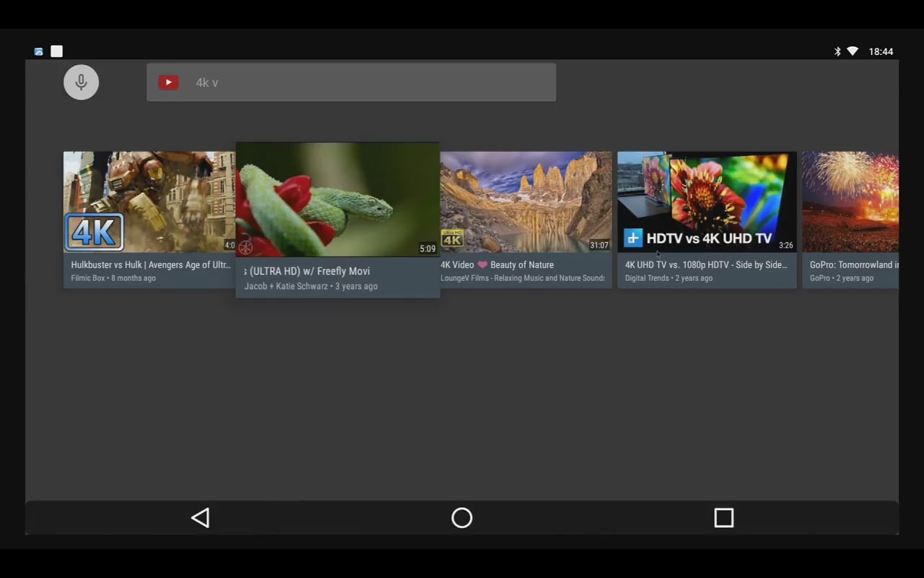Viewport: 924px width, 578px height.
Task: Click the 3:26 duration badge
Action: tap(785, 245)
